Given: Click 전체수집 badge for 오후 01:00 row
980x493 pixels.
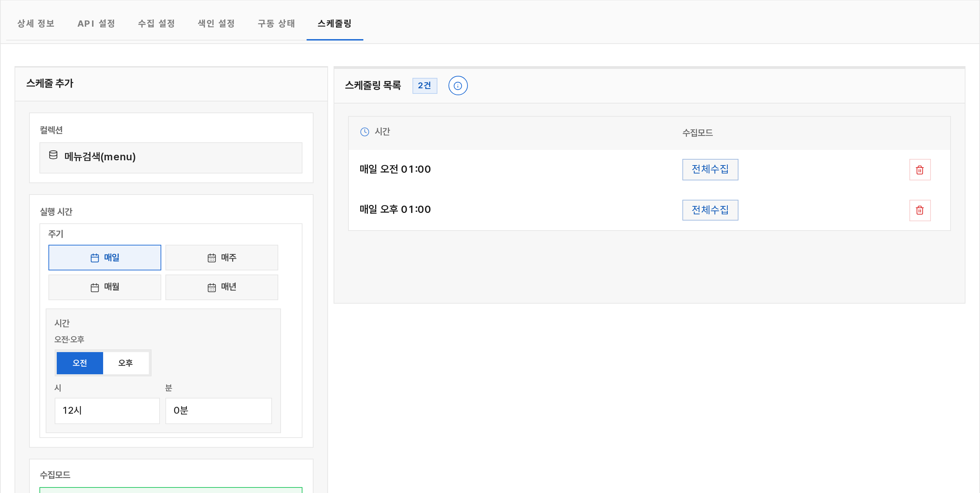Looking at the screenshot, I should (x=710, y=210).
